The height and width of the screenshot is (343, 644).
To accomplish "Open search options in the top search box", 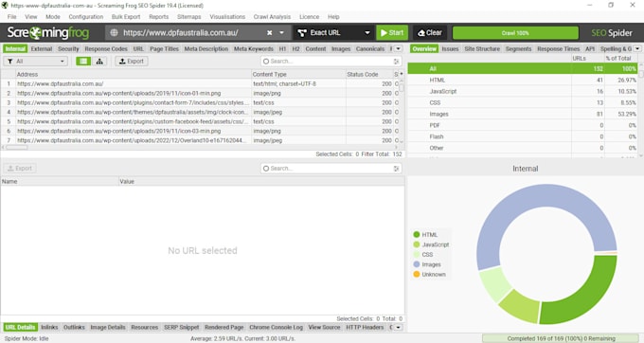I will (396, 62).
